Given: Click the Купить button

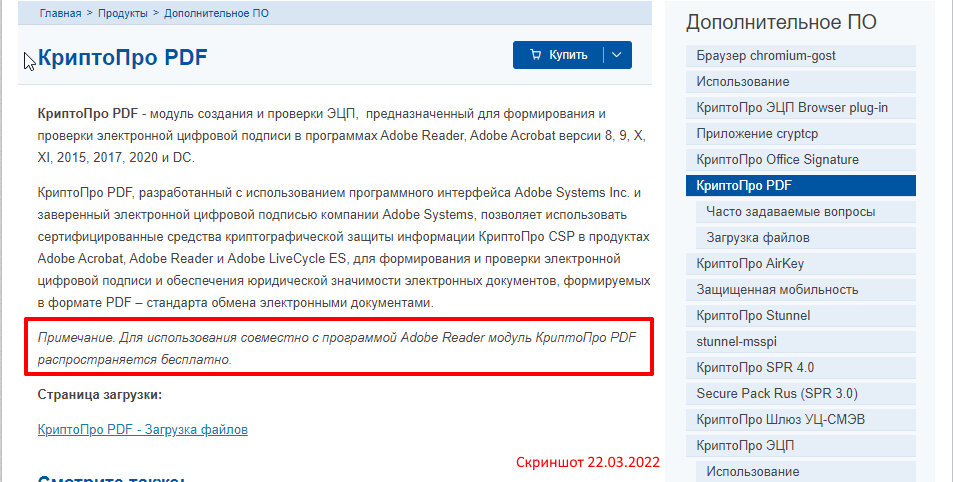Looking at the screenshot, I should click(559, 55).
